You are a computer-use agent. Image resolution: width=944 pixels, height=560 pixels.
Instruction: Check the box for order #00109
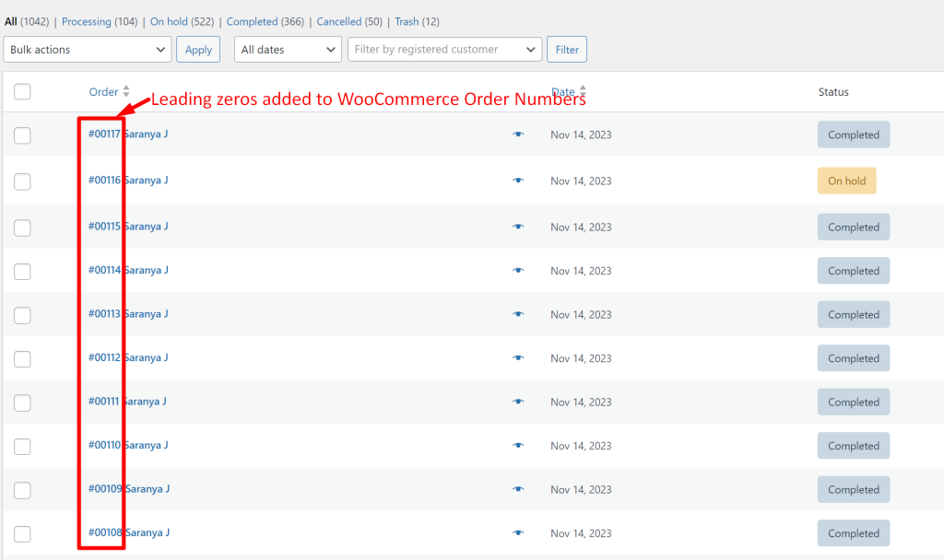click(x=22, y=490)
